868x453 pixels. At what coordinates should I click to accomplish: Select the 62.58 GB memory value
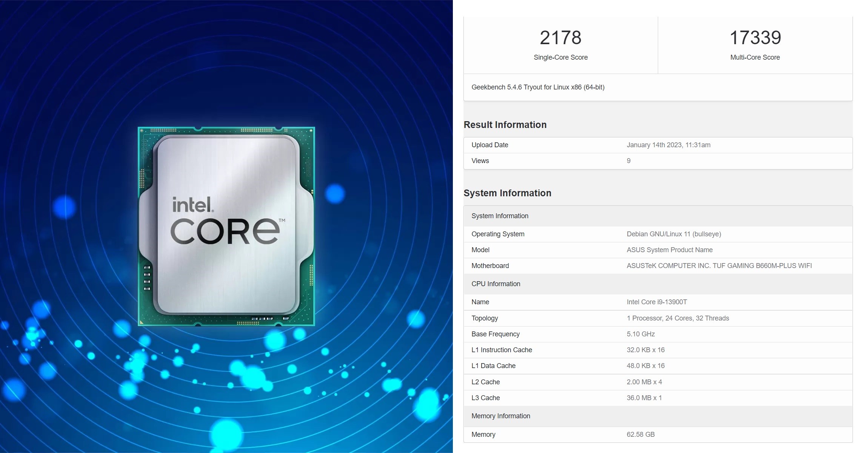[x=641, y=435]
